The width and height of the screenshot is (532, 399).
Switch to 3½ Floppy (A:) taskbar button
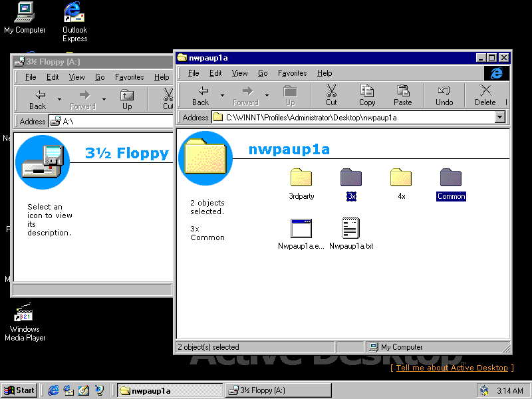click(278, 390)
